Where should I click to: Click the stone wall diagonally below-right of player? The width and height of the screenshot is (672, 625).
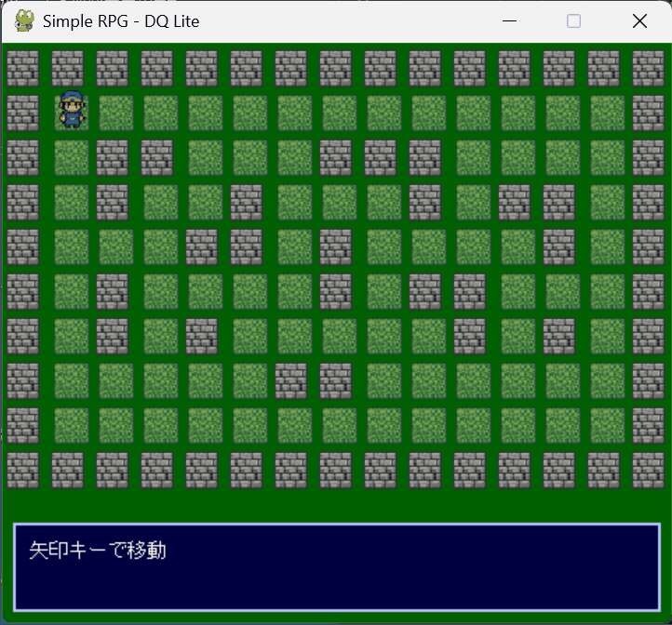tap(113, 157)
